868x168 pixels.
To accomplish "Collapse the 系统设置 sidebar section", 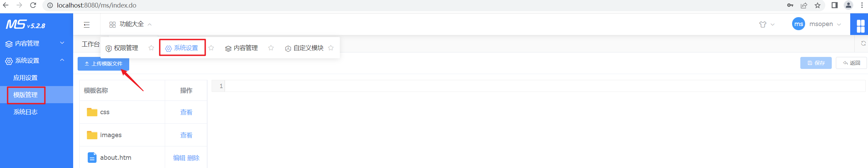I will 37,60.
